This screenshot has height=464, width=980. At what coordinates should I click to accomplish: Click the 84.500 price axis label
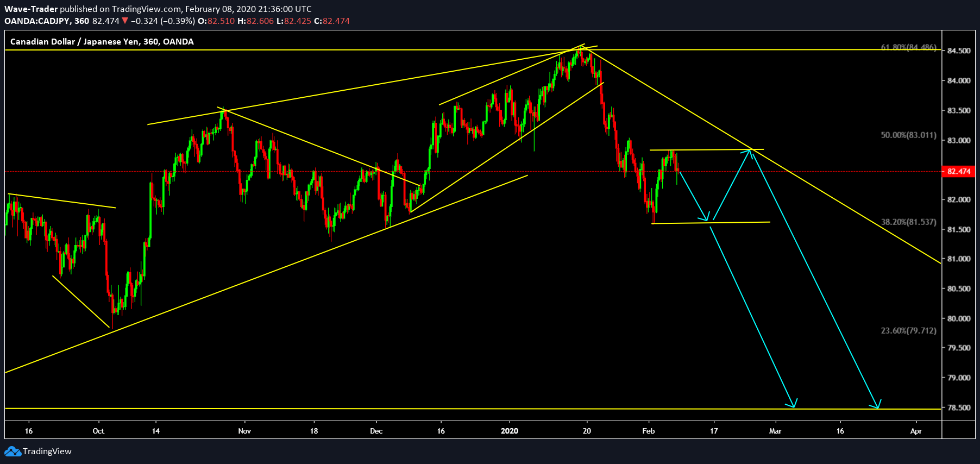point(959,51)
